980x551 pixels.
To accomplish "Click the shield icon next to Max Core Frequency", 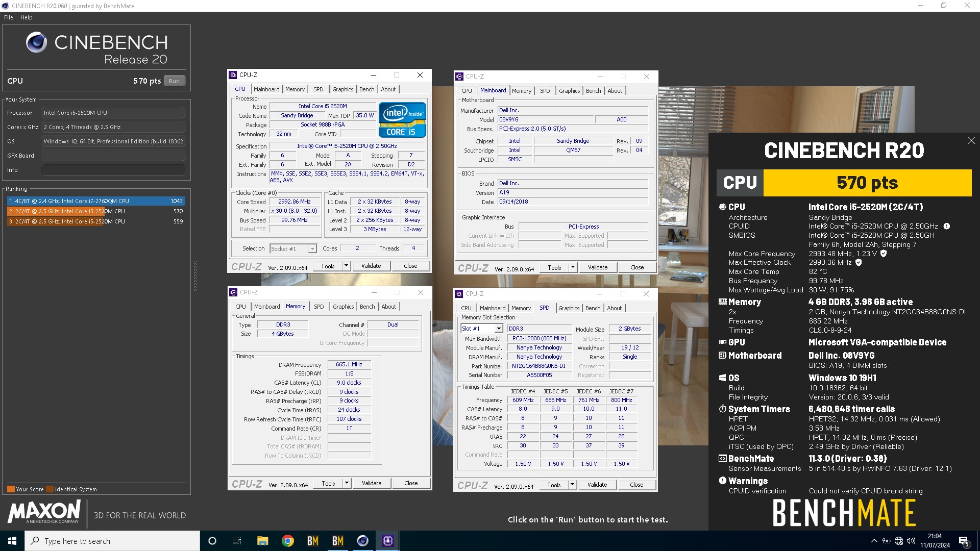I will click(884, 254).
